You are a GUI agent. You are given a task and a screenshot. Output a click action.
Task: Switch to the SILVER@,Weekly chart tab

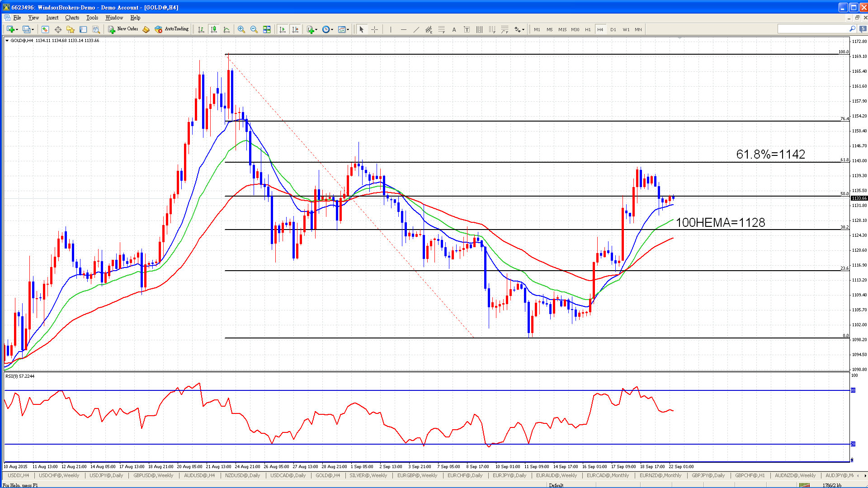[368, 475]
